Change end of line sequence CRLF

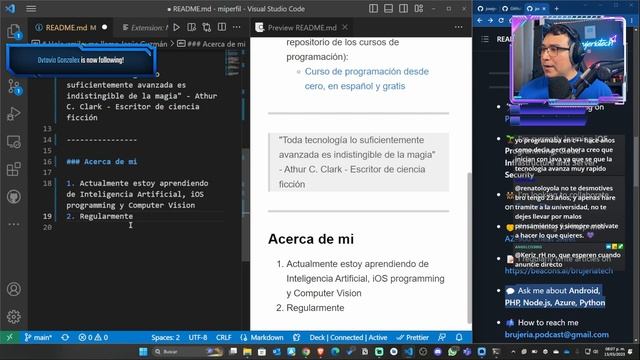pyautogui.click(x=223, y=337)
